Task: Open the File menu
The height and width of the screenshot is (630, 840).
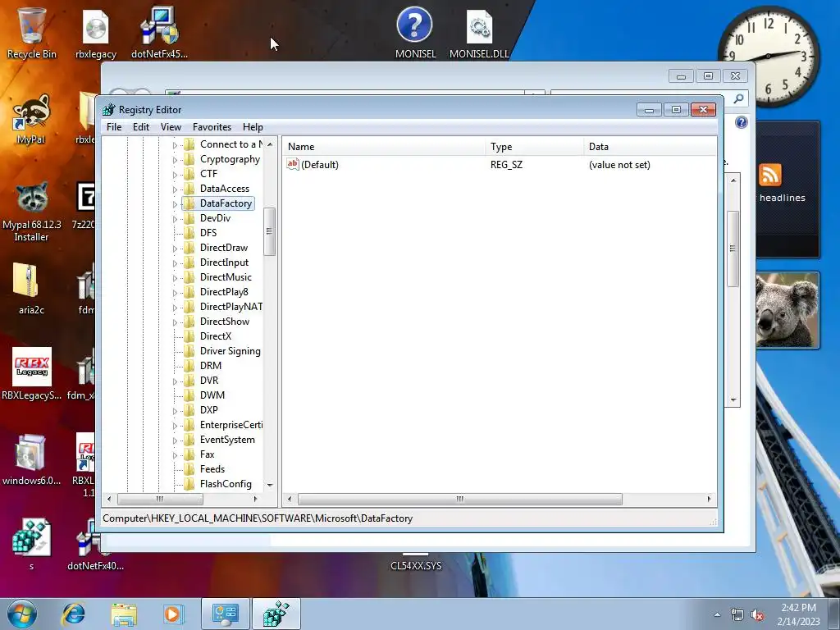Action: (114, 127)
